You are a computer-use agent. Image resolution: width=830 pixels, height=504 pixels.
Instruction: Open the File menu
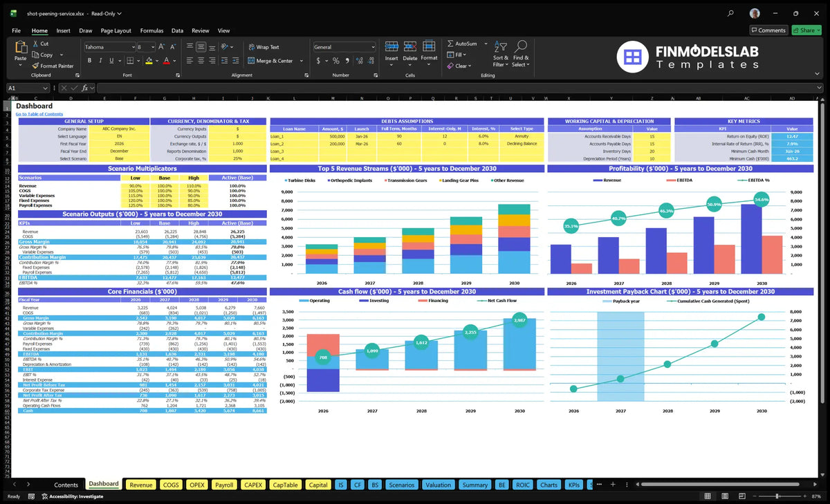[16, 30]
